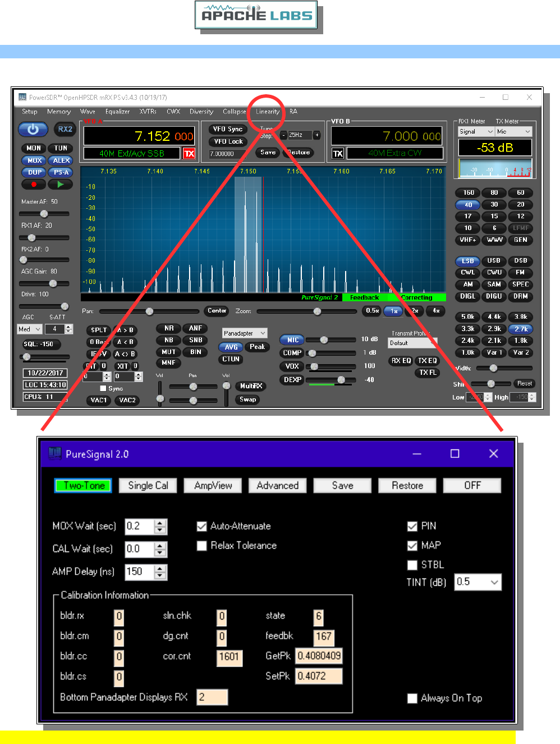
Task: Open the Setup menu
Action: tap(29, 112)
